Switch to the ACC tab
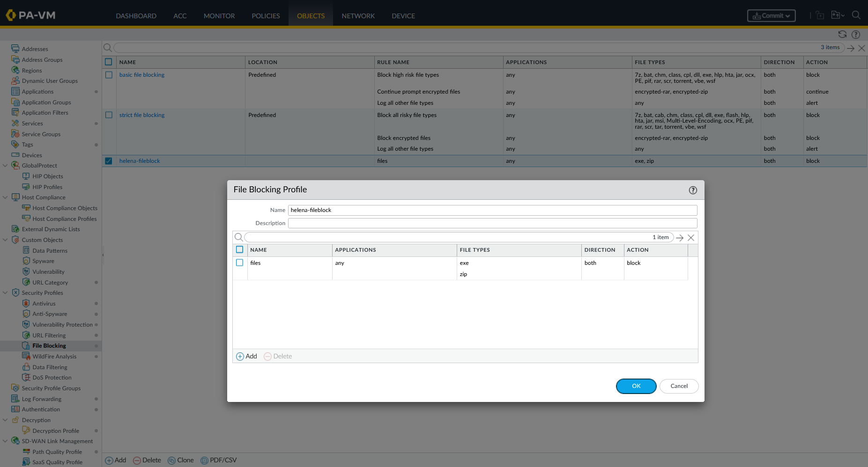868x467 pixels. click(x=180, y=16)
